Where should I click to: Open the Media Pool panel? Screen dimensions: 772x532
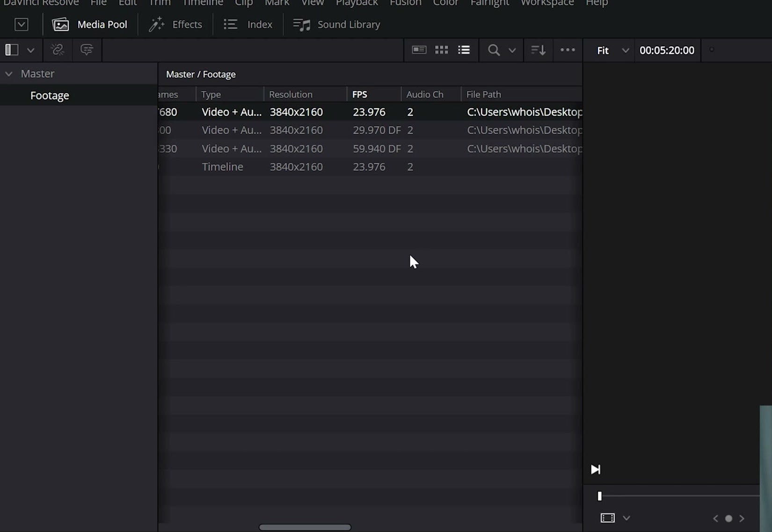click(x=89, y=24)
